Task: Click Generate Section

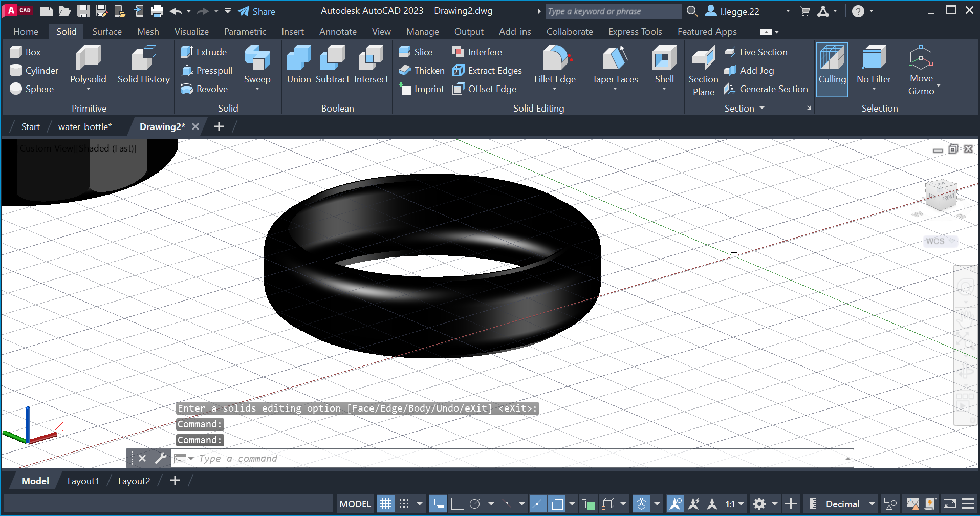Action: [766, 89]
